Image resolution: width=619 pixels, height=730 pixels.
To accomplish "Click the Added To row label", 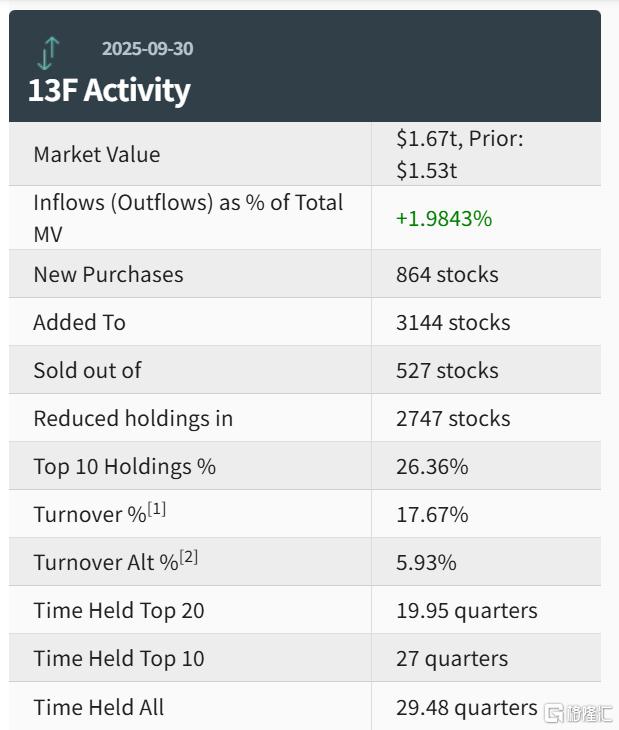I will [x=79, y=322].
